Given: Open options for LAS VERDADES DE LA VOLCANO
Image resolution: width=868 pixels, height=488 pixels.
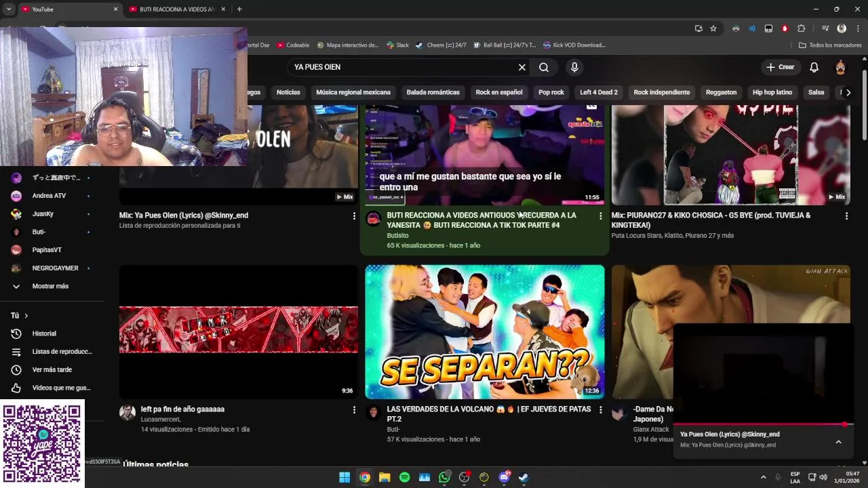Looking at the screenshot, I should coord(600,409).
